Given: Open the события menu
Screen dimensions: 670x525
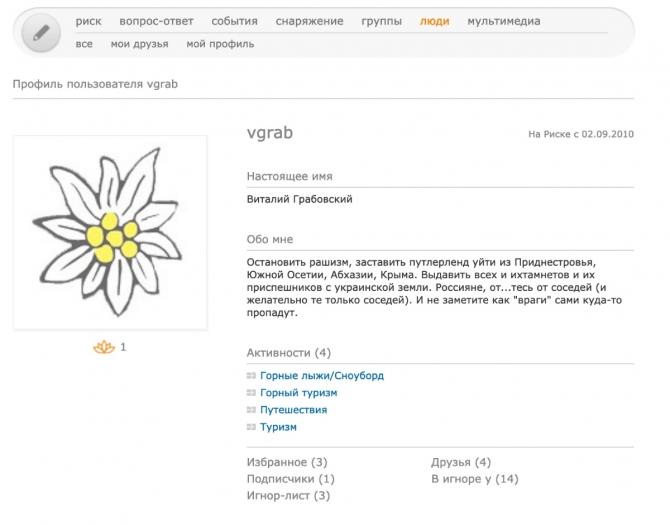Looking at the screenshot, I should (235, 21).
